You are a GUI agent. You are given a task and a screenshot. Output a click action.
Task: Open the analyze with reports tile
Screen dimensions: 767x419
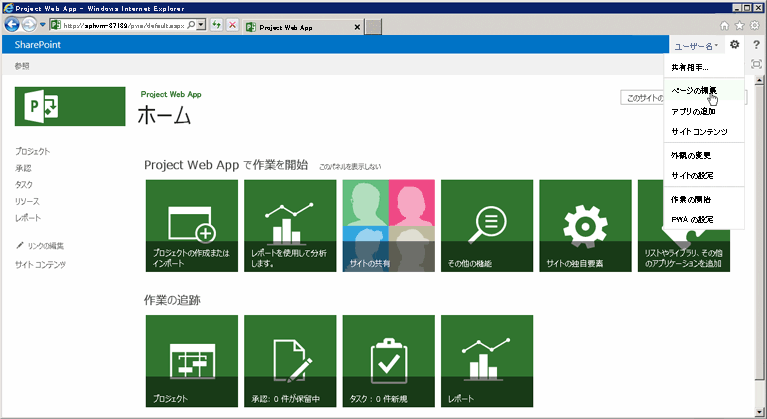click(x=290, y=225)
